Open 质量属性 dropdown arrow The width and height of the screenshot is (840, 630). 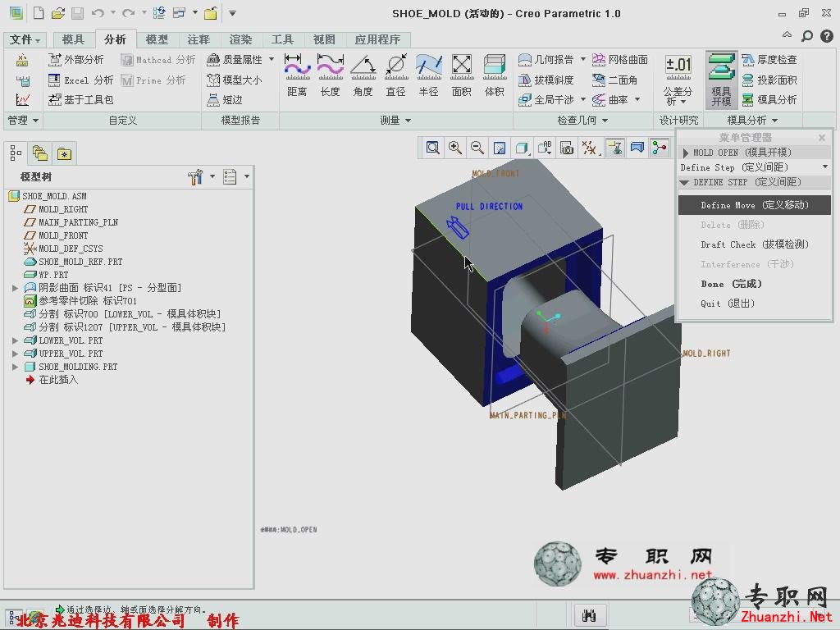[271, 59]
